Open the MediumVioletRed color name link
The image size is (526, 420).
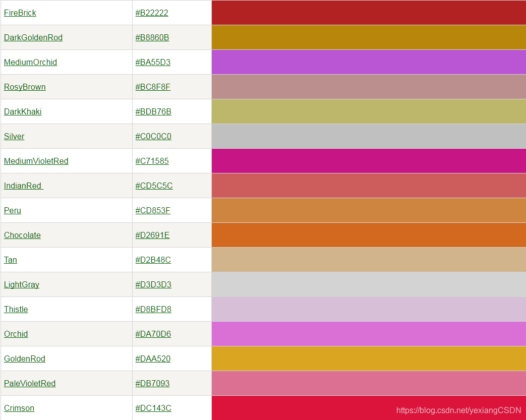click(36, 161)
